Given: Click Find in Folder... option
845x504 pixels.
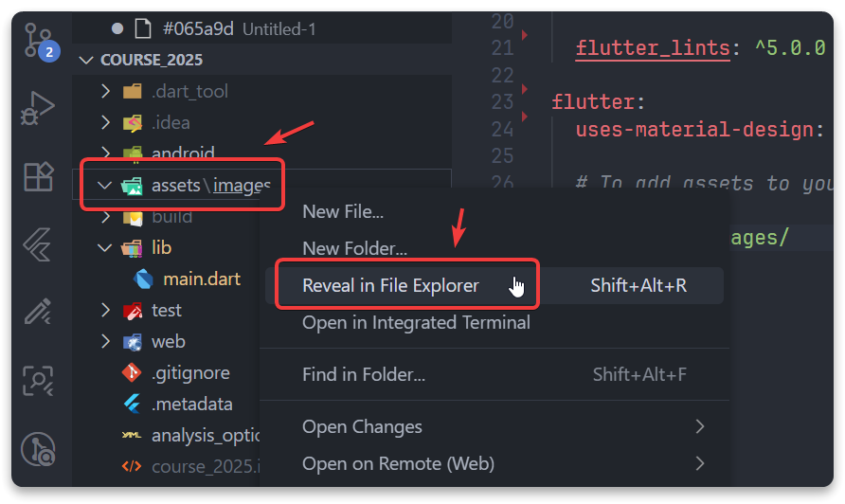Looking at the screenshot, I should tap(364, 374).
